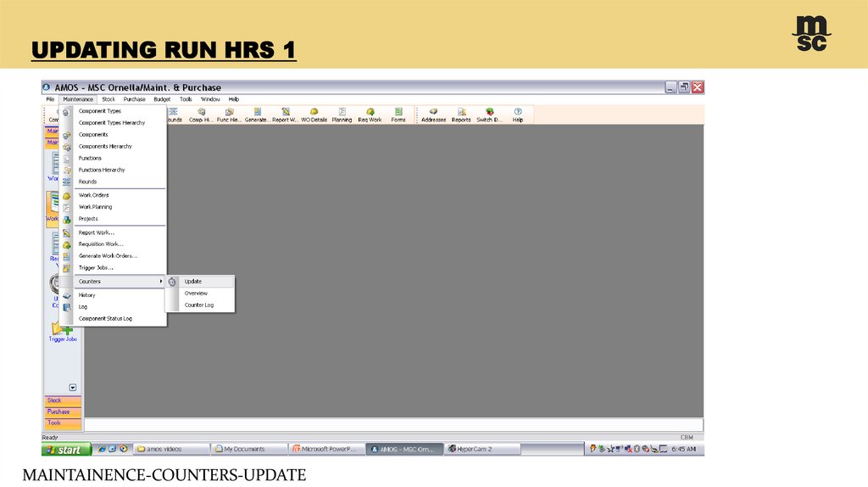Open the Window menu
Viewport: 868px width, 487px height.
(x=210, y=99)
